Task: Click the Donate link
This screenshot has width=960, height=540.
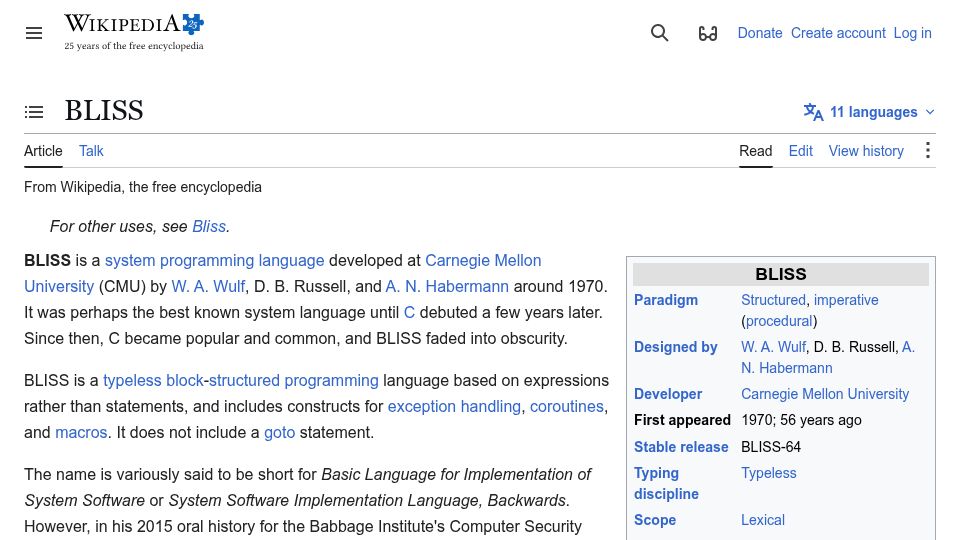Action: coord(760,33)
